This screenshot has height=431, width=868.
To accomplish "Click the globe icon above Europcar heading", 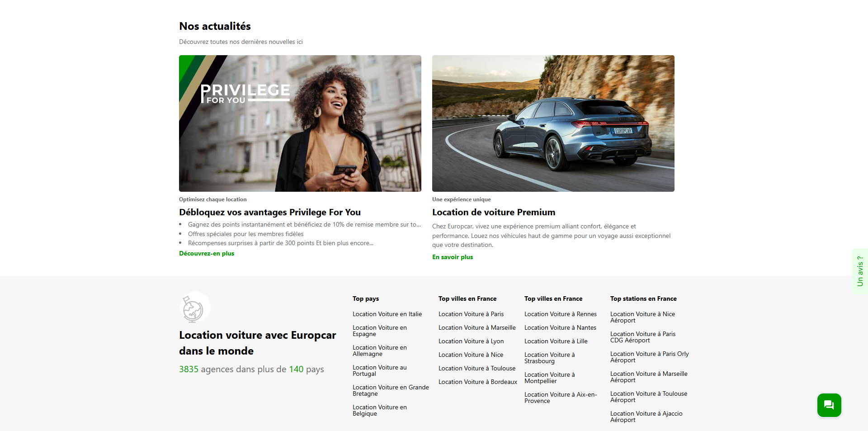I will 194,308.
